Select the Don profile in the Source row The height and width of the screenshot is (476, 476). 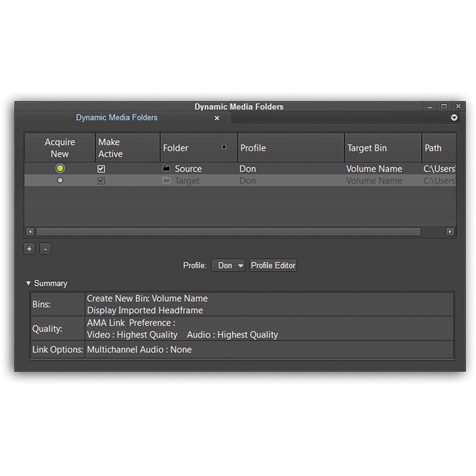248,169
